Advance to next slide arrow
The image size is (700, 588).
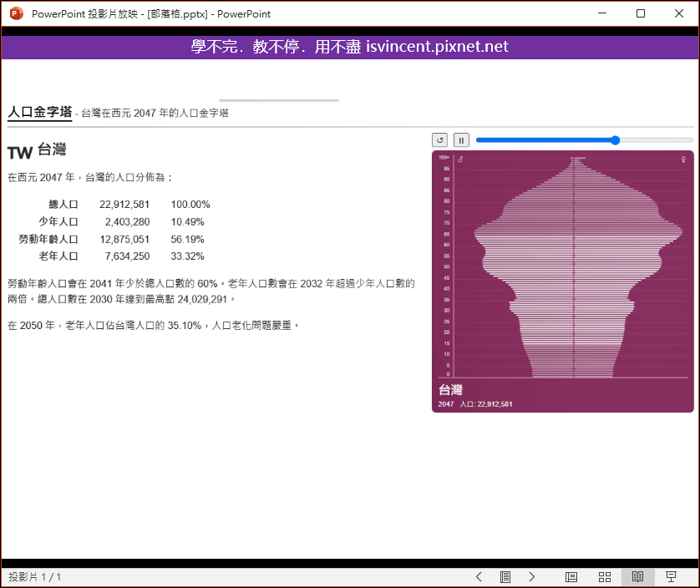click(532, 577)
